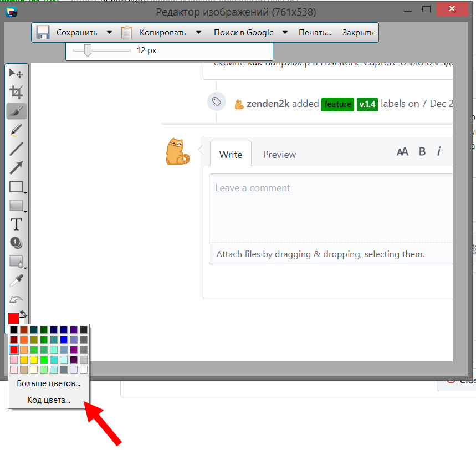Pick the black swatch in the palette
The height and width of the screenshot is (450, 476).
pos(14,330)
